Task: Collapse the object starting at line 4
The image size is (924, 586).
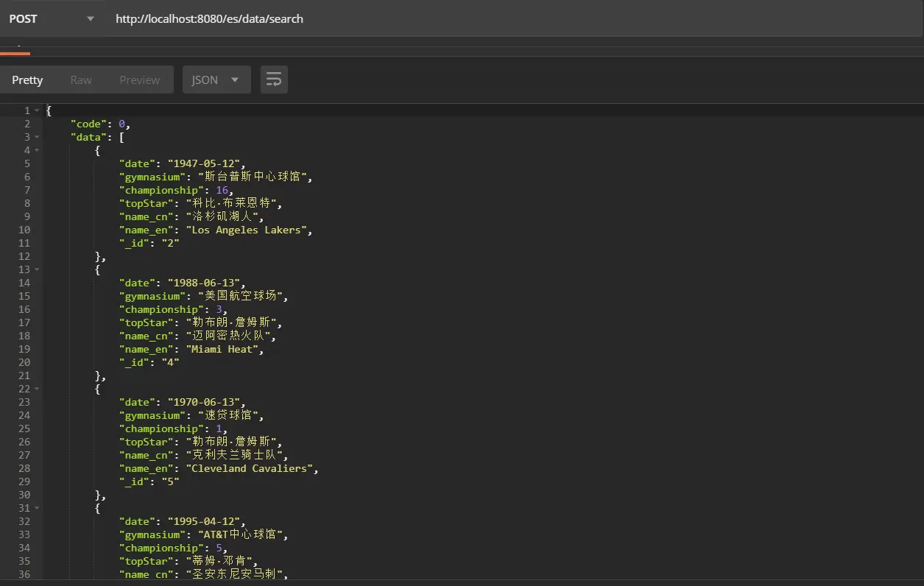Action: point(37,150)
